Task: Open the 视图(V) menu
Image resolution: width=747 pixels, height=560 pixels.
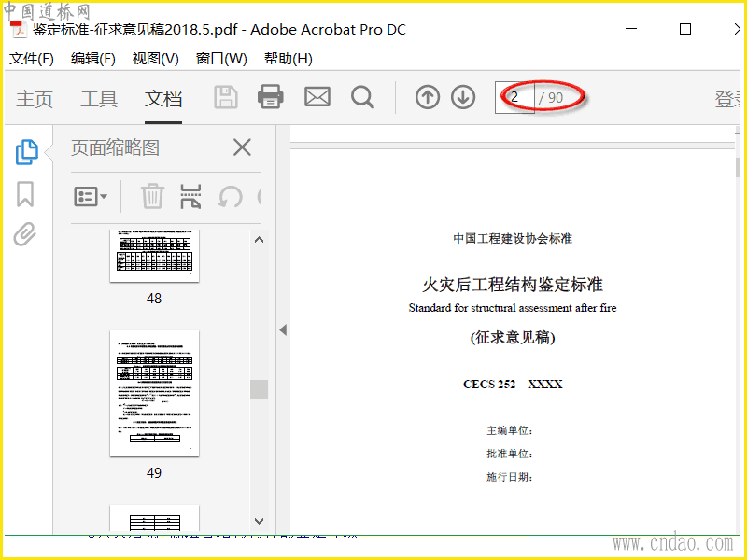Action: (155, 59)
